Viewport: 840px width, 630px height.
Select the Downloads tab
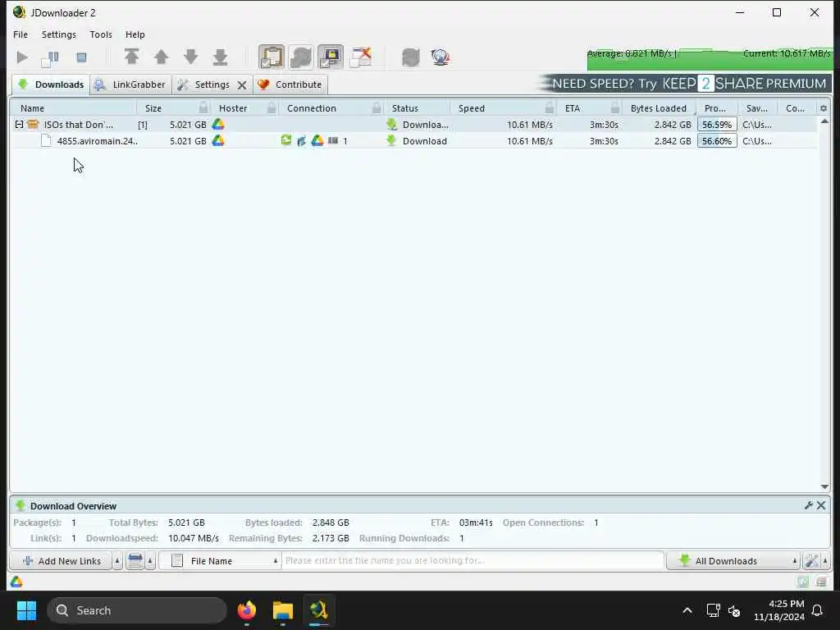(51, 84)
